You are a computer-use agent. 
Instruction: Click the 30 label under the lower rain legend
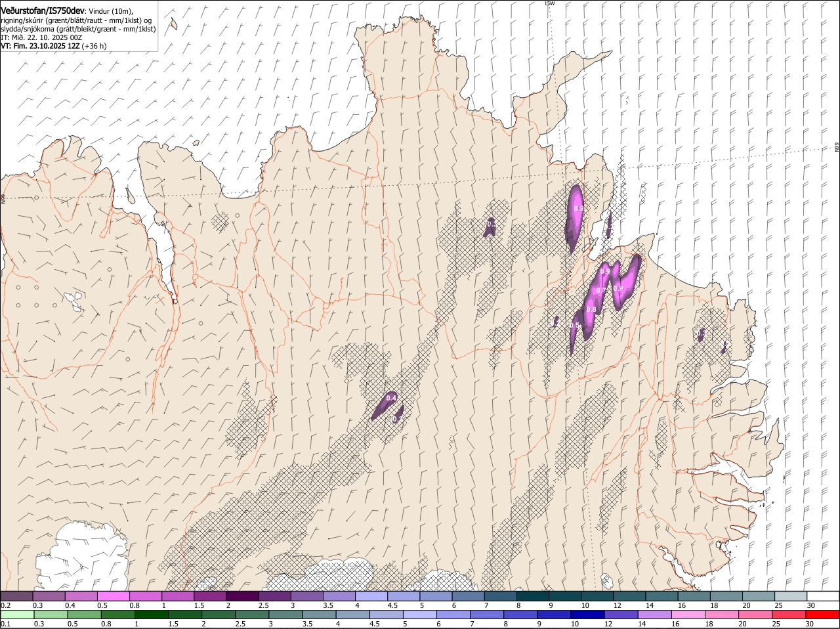810,623
